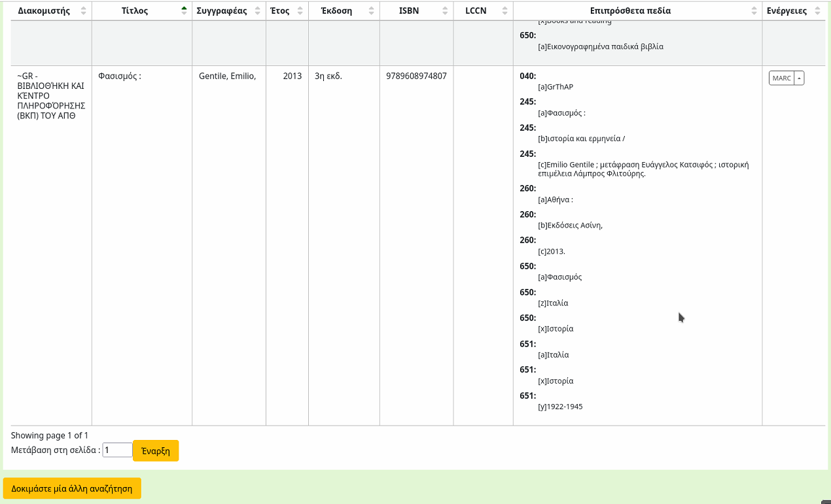Click the Gentile, Emilio, author cell
The height and width of the screenshot is (504, 831).
(227, 76)
